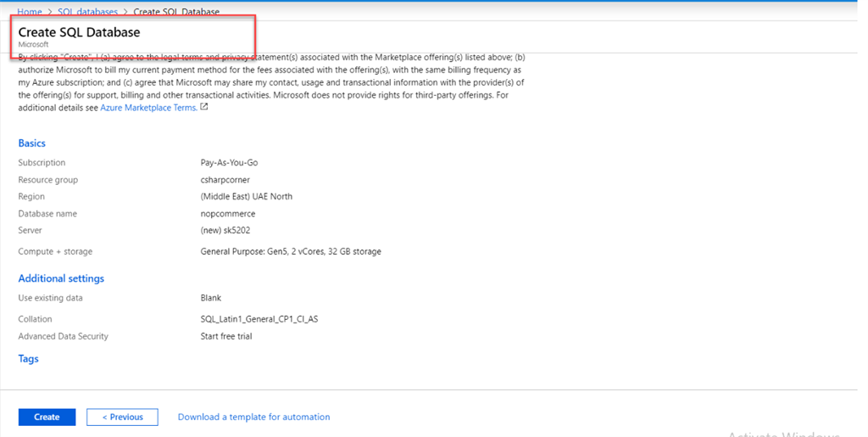Open the Azure Marketplace Terms link
Image resolution: width=868 pixels, height=437 pixels.
point(148,108)
